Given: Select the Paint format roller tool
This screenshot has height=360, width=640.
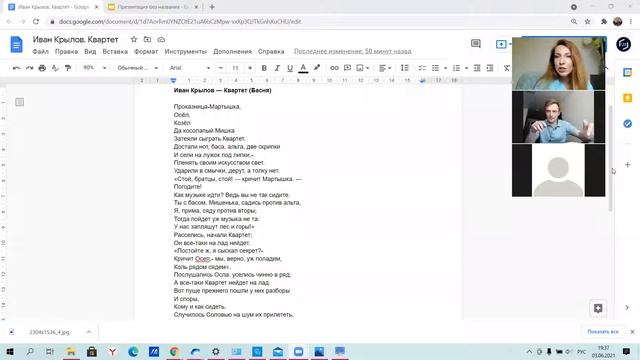Looking at the screenshot, I should [68, 68].
